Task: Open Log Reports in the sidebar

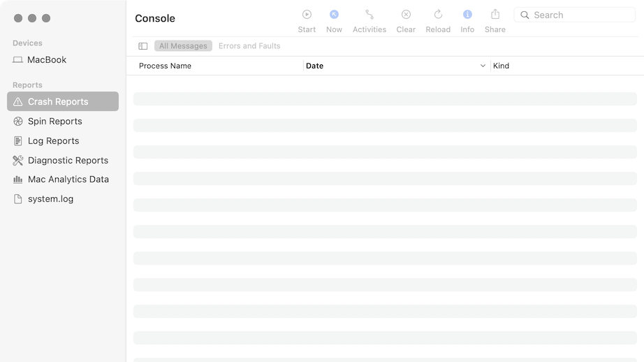Action: click(x=54, y=141)
